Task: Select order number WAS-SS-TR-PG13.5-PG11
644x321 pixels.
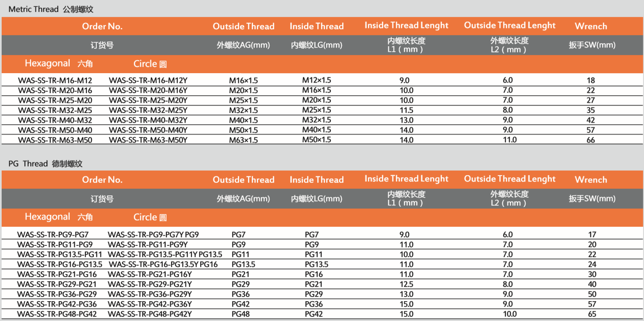Action: click(60, 254)
